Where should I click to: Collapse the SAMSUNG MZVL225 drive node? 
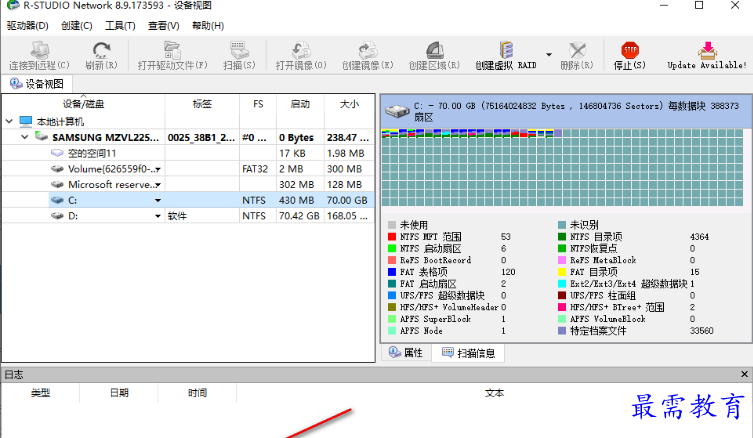pyautogui.click(x=25, y=137)
